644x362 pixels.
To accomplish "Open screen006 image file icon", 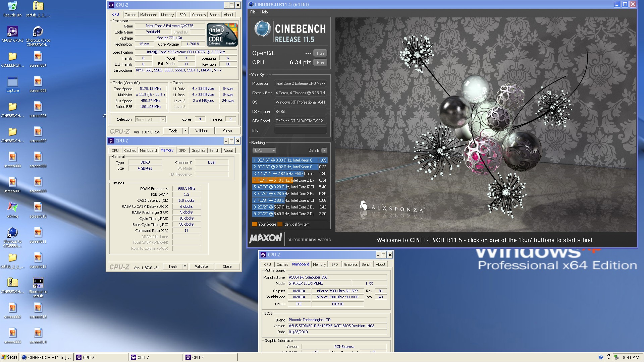I will 38,110.
